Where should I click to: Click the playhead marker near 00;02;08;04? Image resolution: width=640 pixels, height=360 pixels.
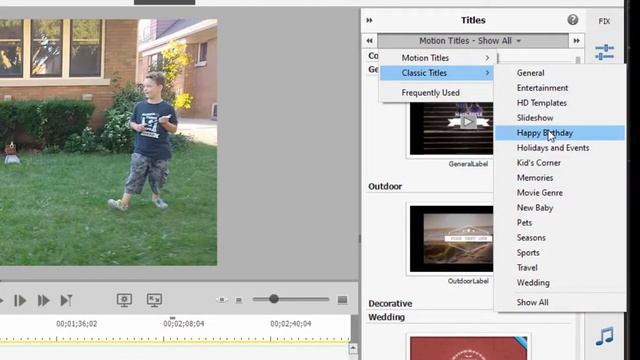pos(173,318)
